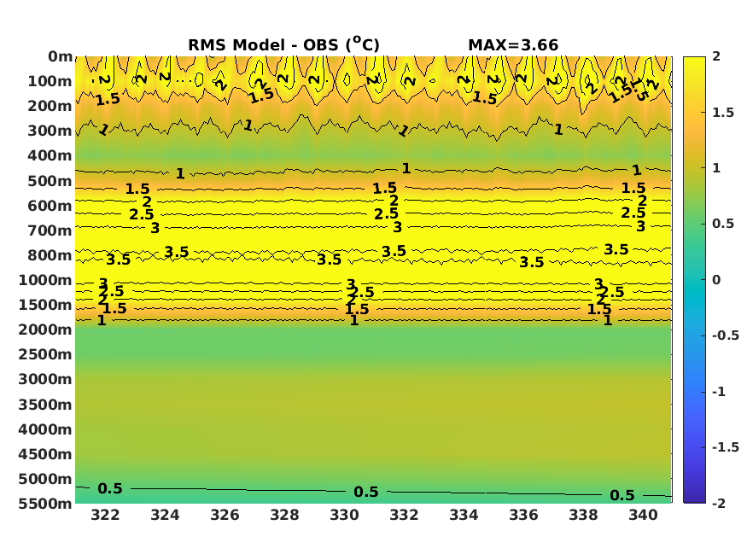Click the colorbar tick label "1"
This screenshot has width=747, height=560.
point(716,168)
